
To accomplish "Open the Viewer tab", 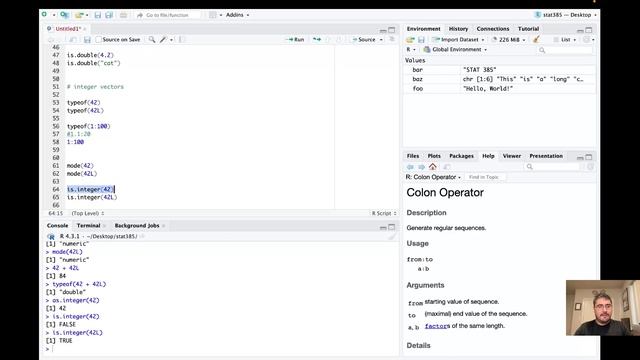I will click(x=511, y=156).
